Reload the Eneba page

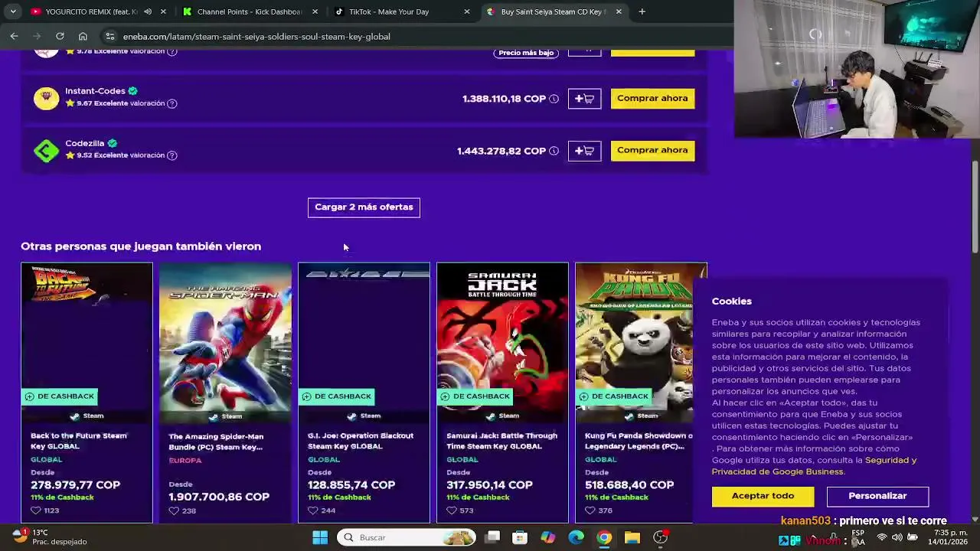coord(60,36)
